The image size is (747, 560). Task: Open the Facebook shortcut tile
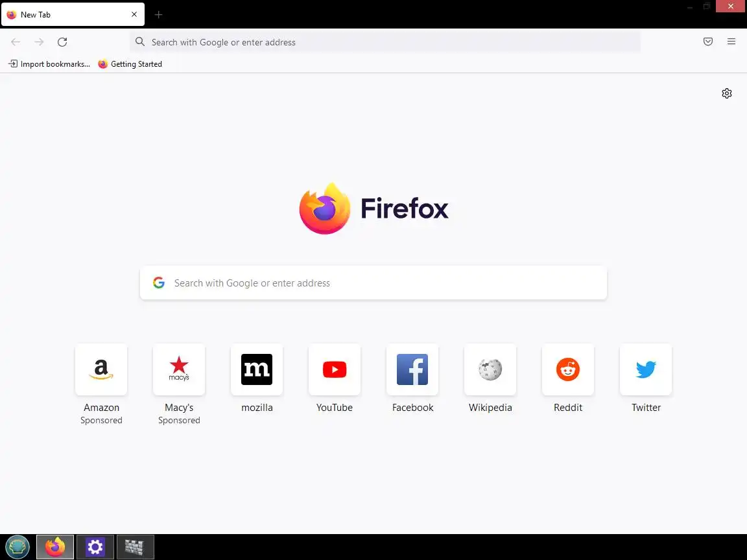pyautogui.click(x=412, y=369)
